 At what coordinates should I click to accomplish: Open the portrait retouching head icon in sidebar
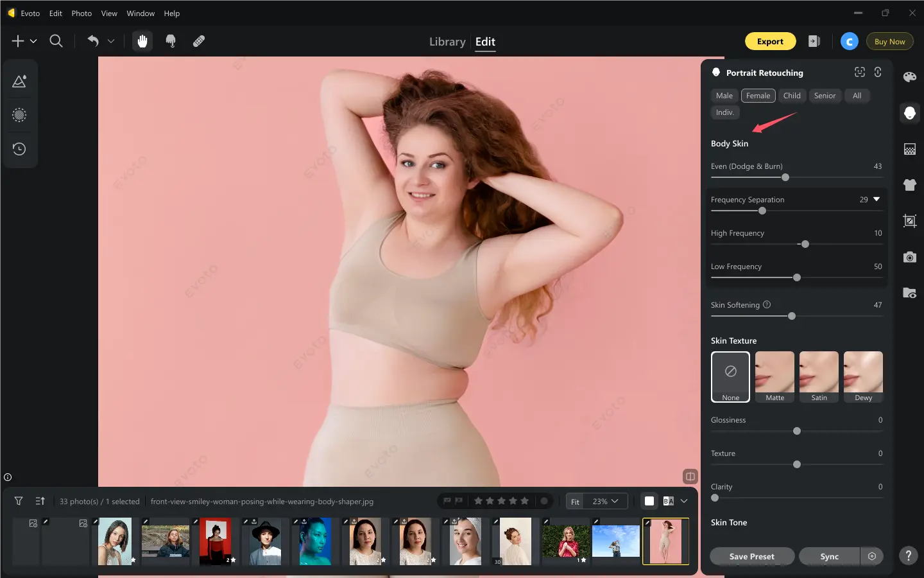pos(909,113)
